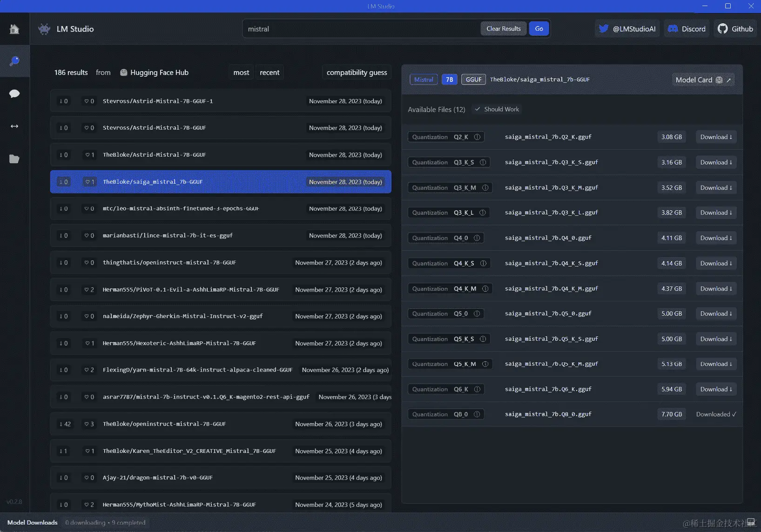761x532 pixels.
Task: Click the Hugging Face Hub emoji icon
Action: click(x=124, y=73)
